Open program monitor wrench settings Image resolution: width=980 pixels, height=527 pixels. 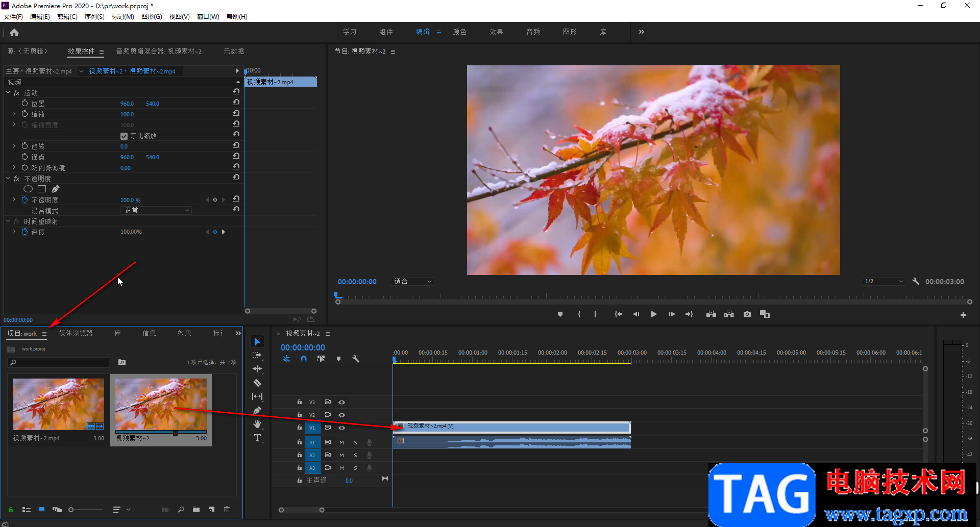tap(916, 282)
